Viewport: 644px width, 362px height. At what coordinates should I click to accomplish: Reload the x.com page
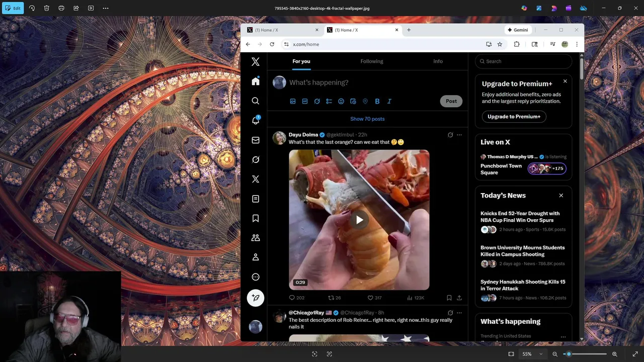[272, 44]
